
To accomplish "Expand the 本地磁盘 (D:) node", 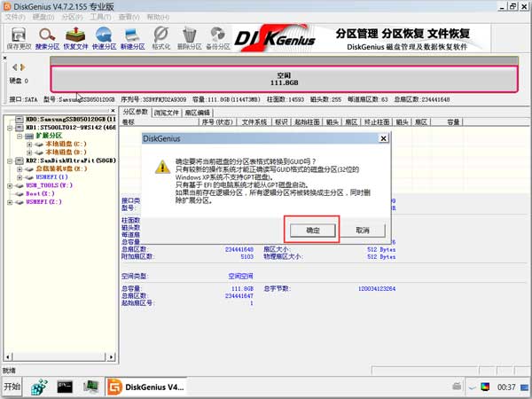I will click(x=29, y=153).
